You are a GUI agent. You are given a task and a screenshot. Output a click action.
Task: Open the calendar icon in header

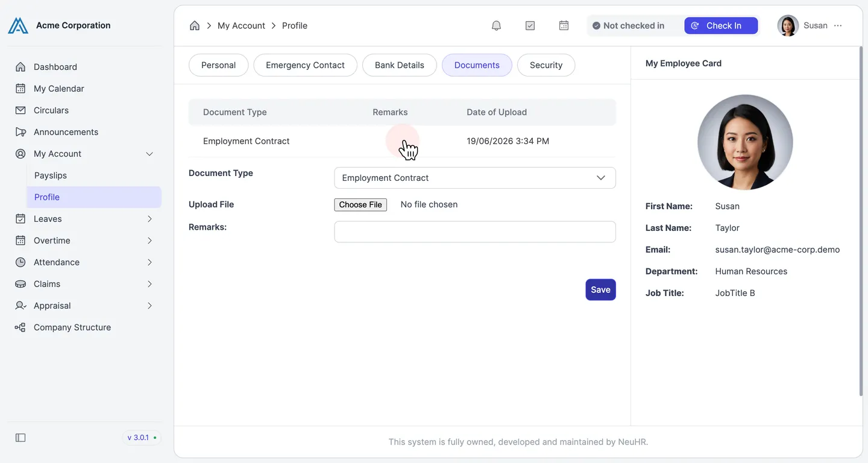(x=564, y=25)
